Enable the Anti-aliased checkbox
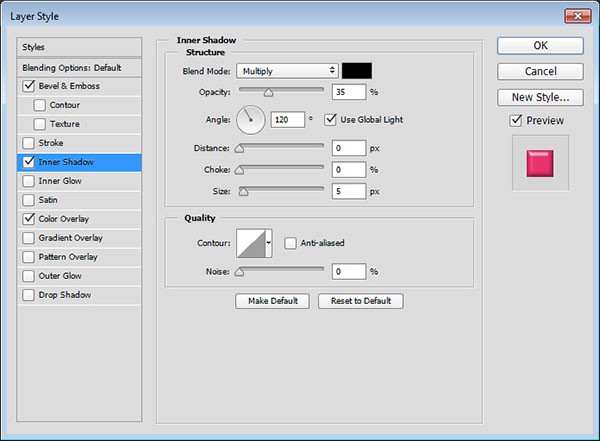 coord(290,243)
